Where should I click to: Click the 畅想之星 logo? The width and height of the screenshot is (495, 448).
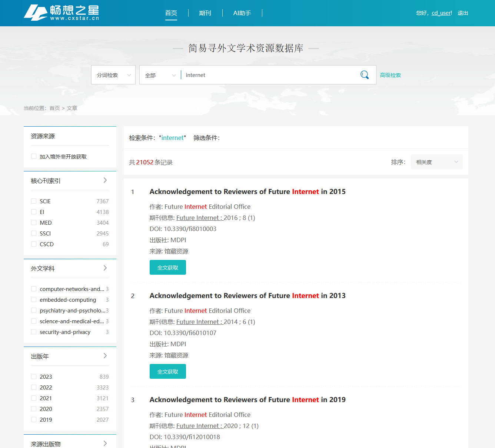[x=62, y=13]
